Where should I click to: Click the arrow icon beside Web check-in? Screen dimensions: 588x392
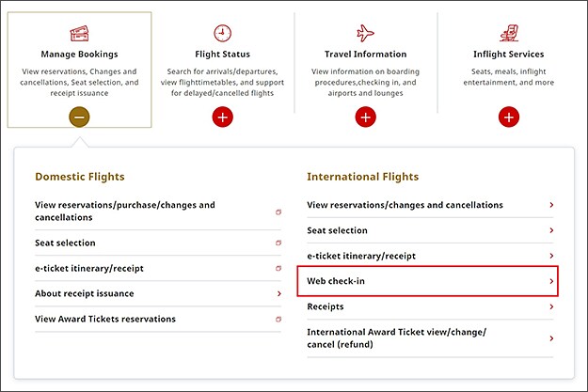click(x=551, y=281)
